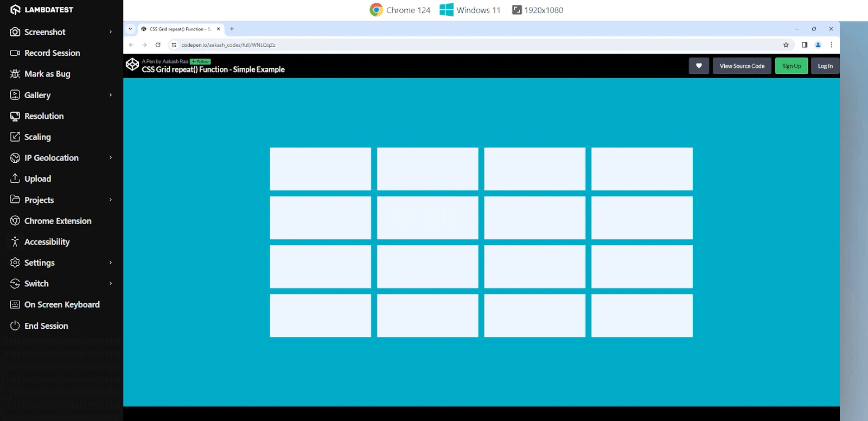
Task: Open the Resolution option in the sidebar
Action: tap(37, 116)
